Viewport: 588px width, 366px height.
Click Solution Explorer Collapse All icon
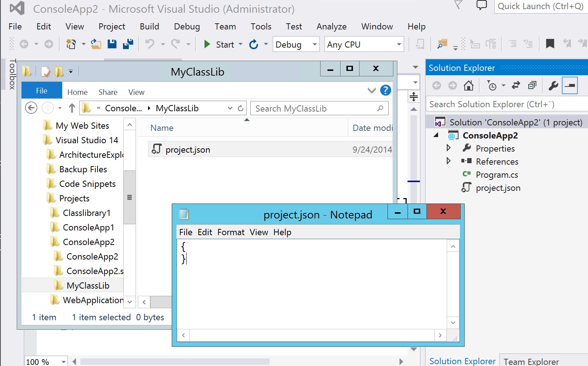pyautogui.click(x=532, y=85)
